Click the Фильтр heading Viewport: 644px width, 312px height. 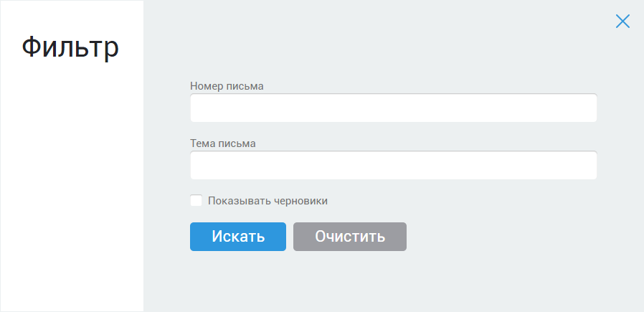[70, 48]
